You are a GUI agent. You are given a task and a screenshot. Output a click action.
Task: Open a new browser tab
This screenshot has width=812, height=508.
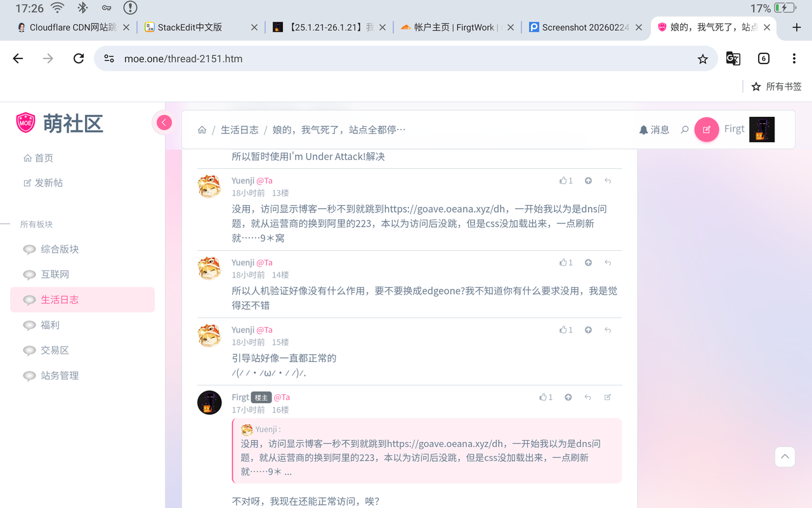(x=797, y=27)
